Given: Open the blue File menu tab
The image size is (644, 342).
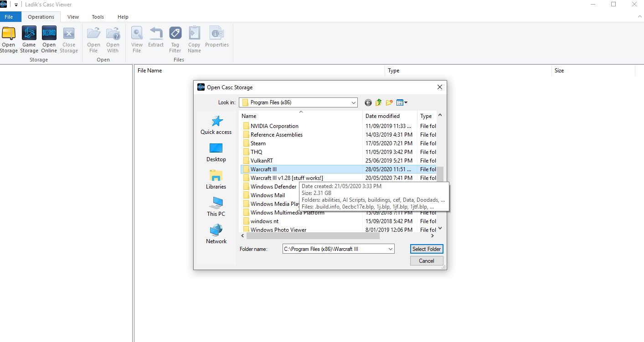Looking at the screenshot, I should click(x=9, y=17).
